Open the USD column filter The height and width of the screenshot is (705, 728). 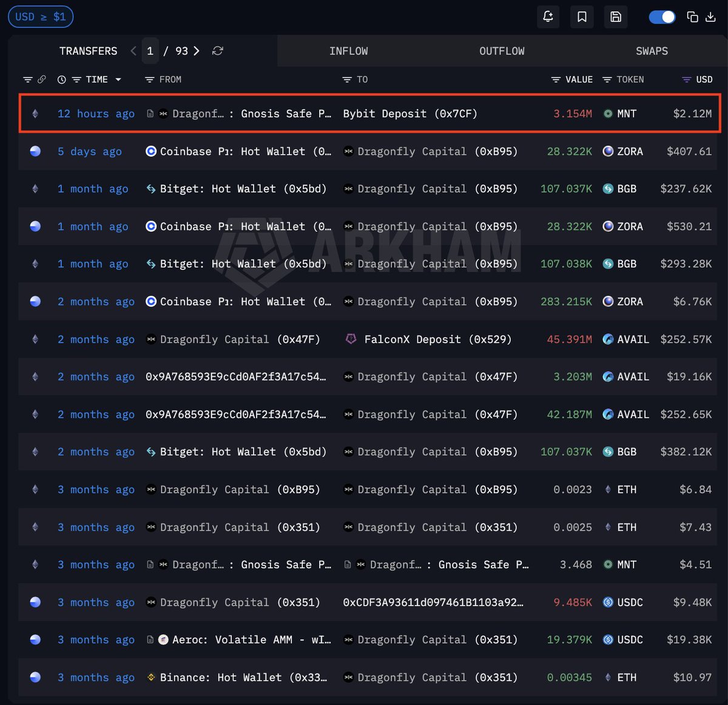687,79
